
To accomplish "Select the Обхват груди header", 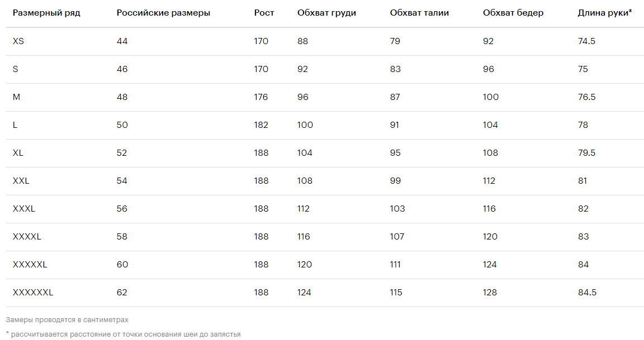I will (326, 13).
